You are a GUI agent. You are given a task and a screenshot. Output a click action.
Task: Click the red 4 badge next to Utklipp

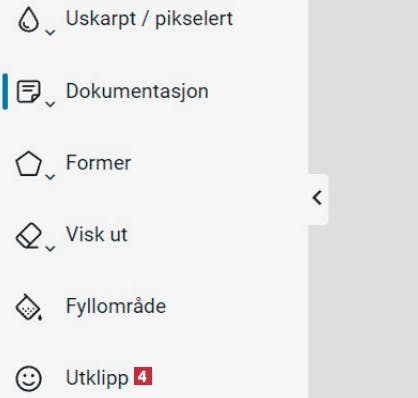[x=143, y=376]
